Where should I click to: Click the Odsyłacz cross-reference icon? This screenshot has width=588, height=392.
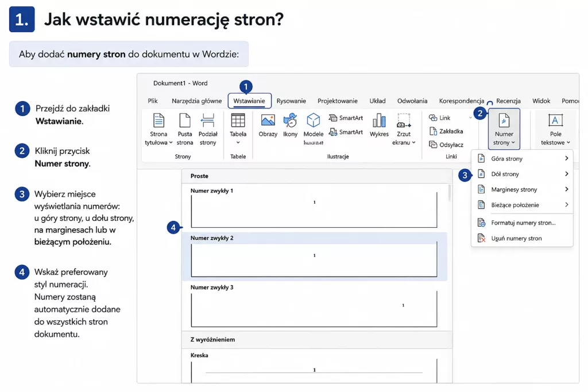(x=433, y=145)
